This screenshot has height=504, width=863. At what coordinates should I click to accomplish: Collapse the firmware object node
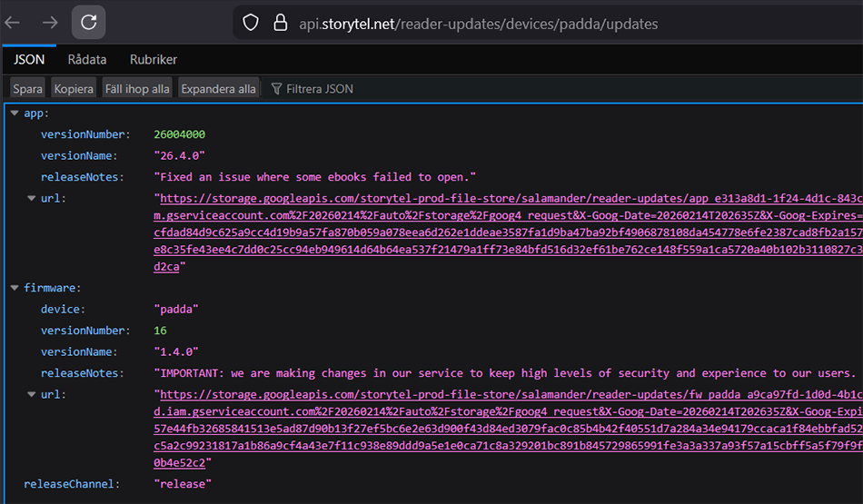click(14, 288)
